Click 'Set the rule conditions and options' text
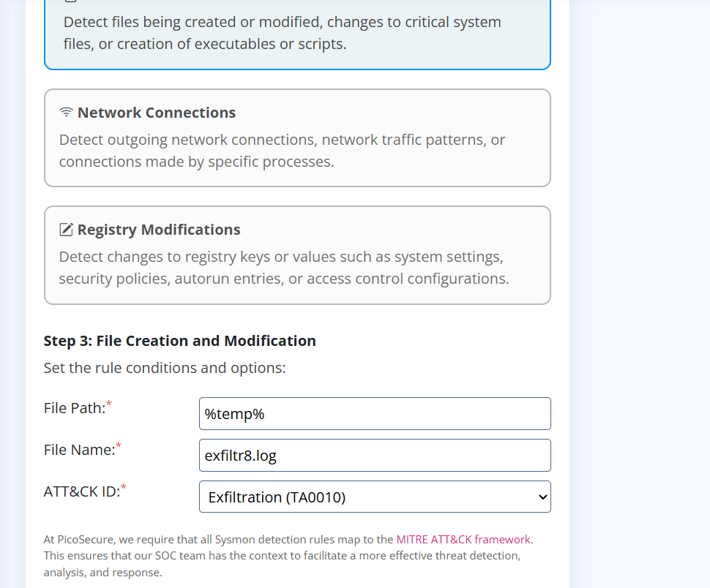 (164, 368)
